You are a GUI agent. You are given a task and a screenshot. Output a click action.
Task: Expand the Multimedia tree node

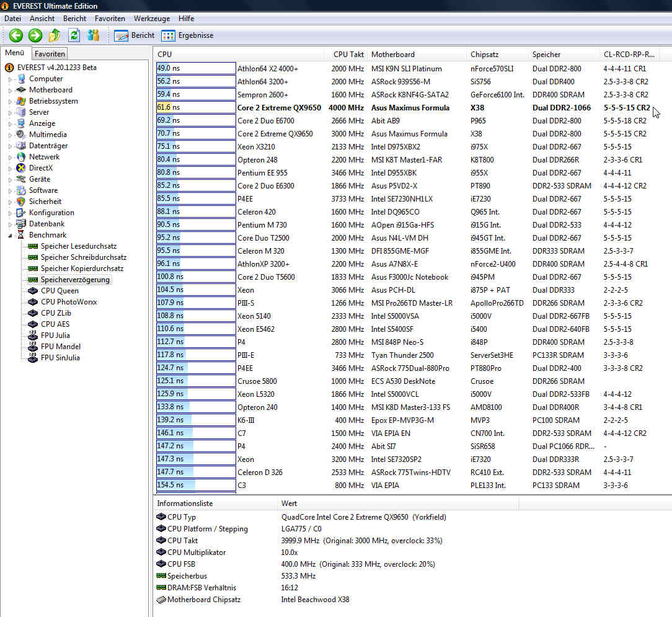tap(11, 135)
